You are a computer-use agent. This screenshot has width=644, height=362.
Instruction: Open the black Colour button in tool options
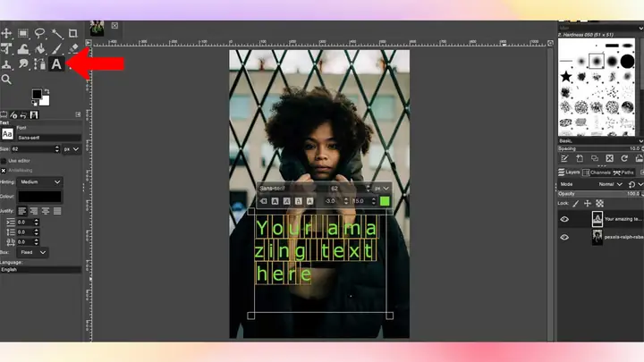tap(39, 197)
